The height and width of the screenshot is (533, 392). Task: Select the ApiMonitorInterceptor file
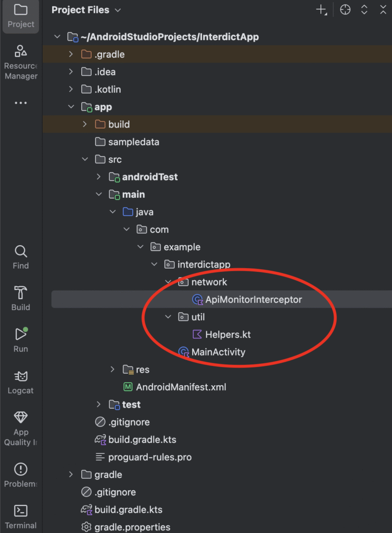click(x=253, y=299)
